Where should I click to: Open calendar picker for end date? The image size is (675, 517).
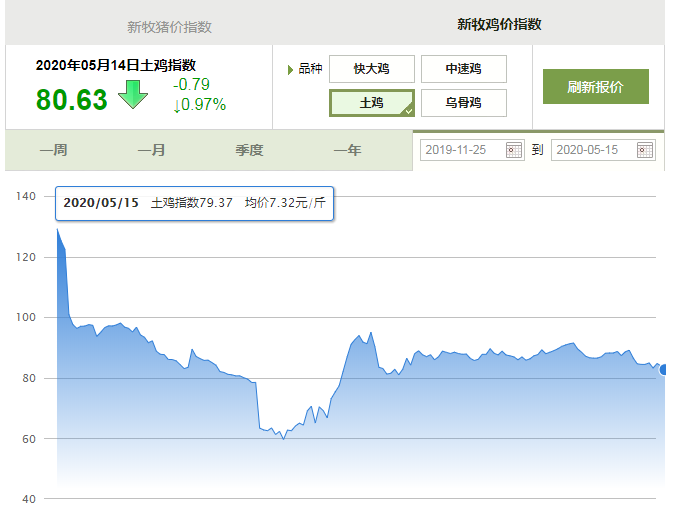coord(645,150)
